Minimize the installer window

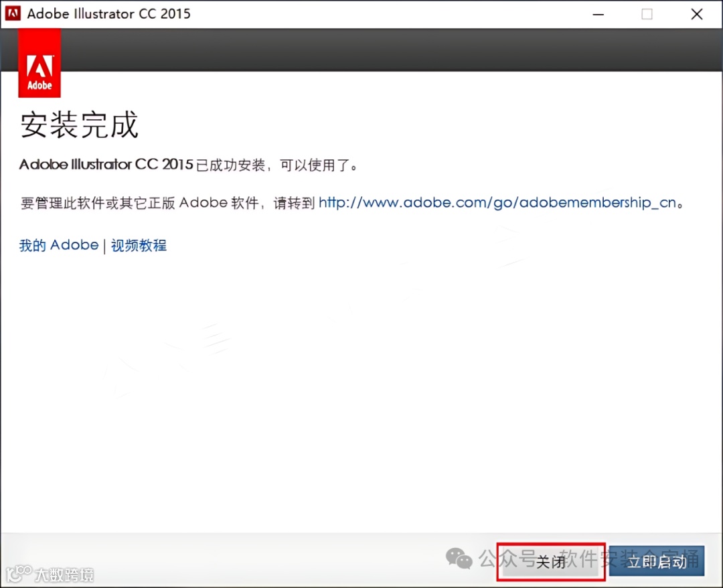pyautogui.click(x=598, y=14)
